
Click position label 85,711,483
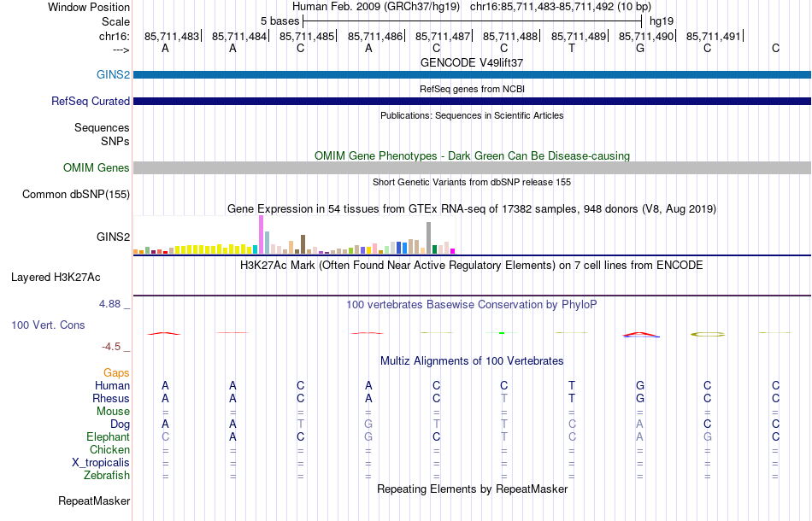(172, 36)
